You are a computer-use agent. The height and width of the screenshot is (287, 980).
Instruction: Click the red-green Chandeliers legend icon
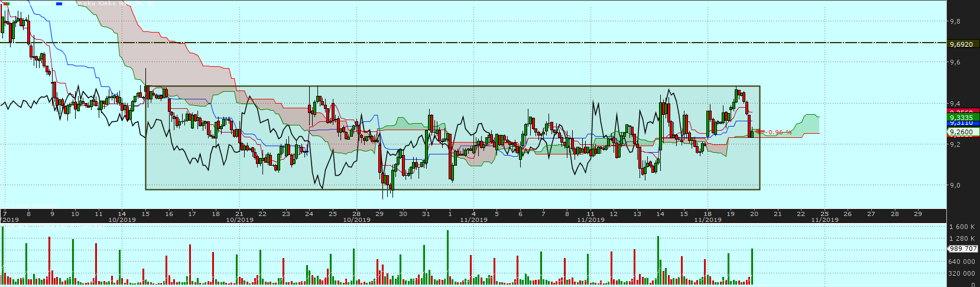click(6, 3)
